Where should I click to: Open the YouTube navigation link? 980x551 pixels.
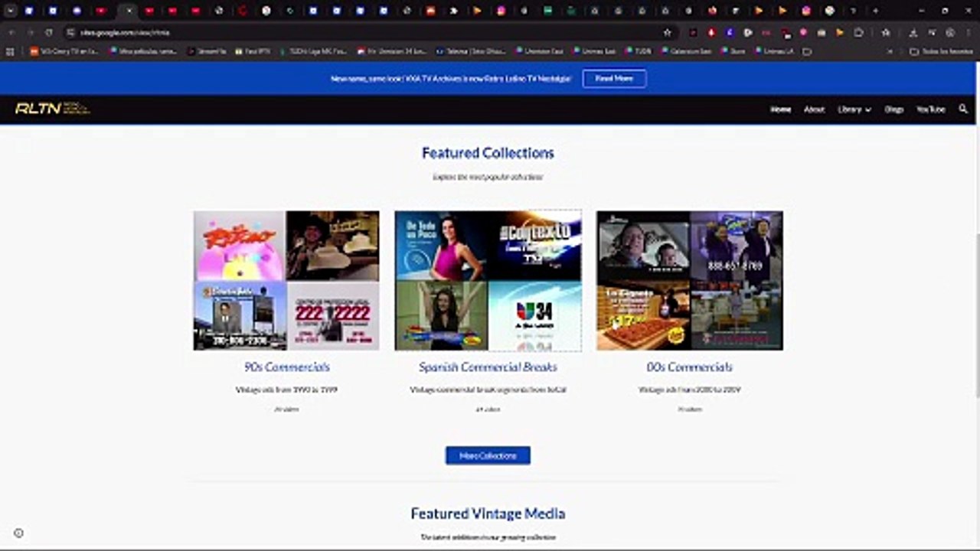coord(930,109)
